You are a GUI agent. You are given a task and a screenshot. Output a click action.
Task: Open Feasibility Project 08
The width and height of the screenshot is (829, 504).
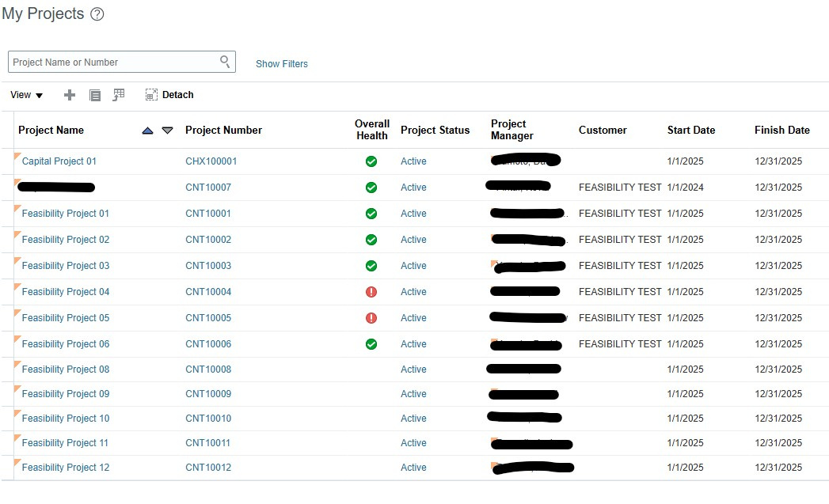tap(66, 369)
